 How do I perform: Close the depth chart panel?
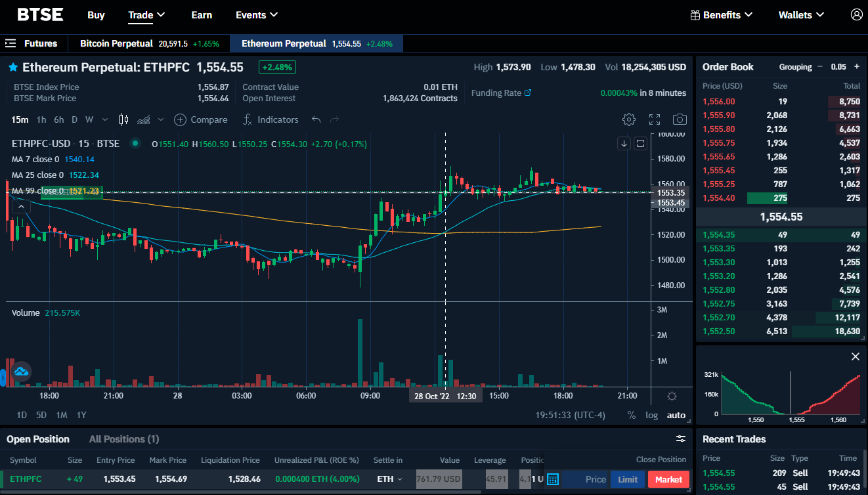(855, 356)
